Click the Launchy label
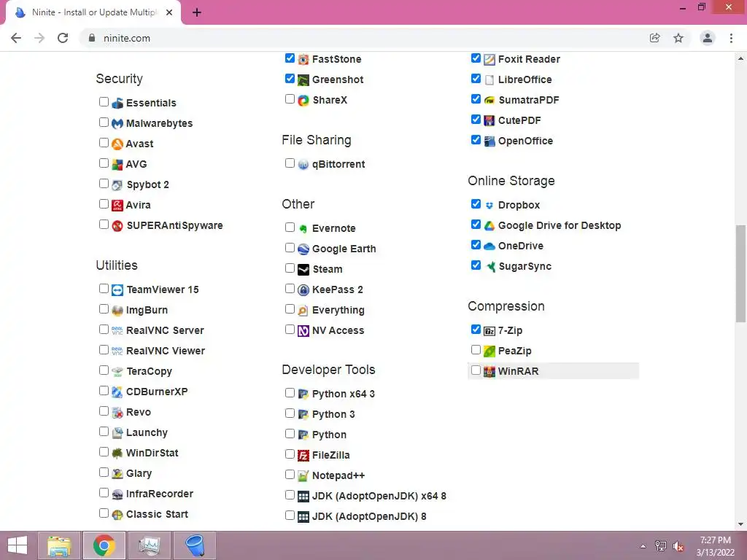Viewport: 747px width, 560px height. click(147, 433)
